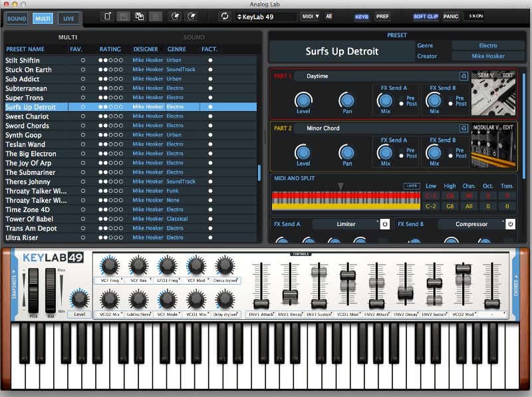Click the VCO2 Mod fader
Screen dimensions: 532x397
(463, 269)
